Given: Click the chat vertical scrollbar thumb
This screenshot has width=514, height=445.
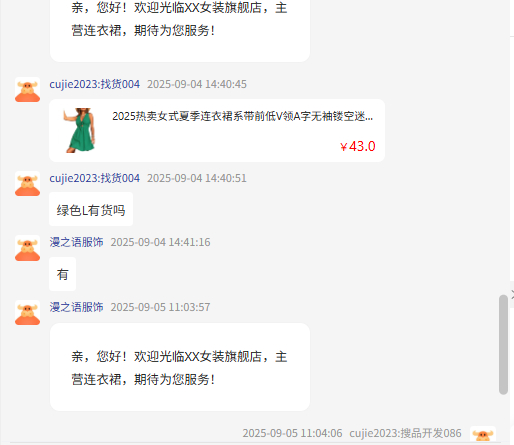Looking at the screenshot, I should point(503,345).
